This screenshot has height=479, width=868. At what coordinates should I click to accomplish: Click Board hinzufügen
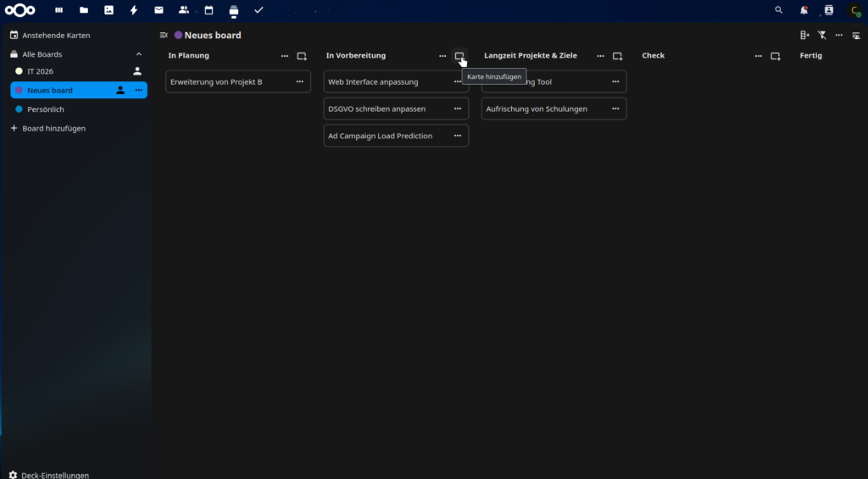point(53,128)
